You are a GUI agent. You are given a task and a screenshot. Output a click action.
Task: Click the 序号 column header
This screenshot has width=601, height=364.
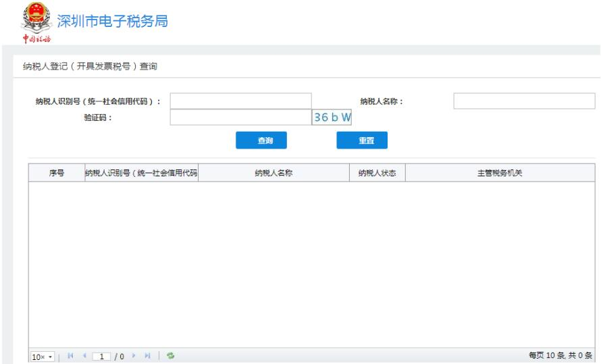(57, 173)
